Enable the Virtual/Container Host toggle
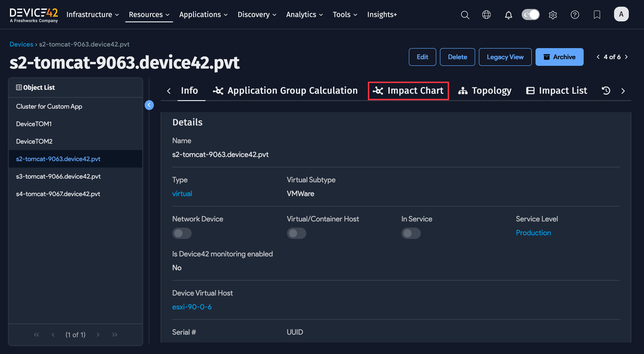 296,233
